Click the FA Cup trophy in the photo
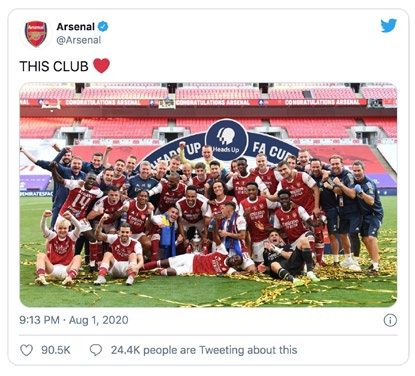 click(197, 242)
